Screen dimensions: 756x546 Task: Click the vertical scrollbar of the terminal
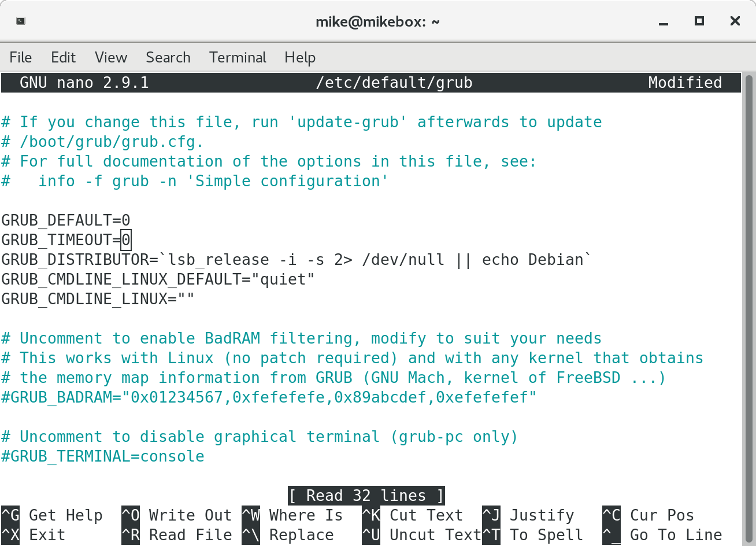(x=748, y=289)
